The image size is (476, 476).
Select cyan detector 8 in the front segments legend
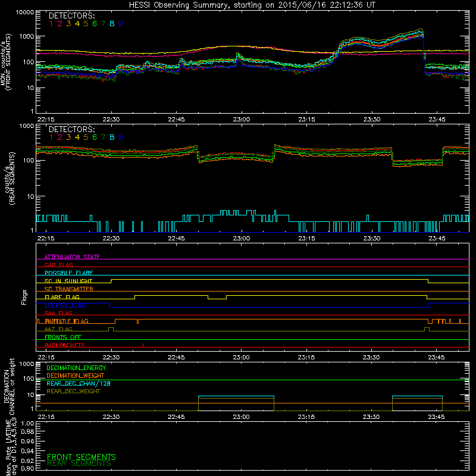[112, 23]
